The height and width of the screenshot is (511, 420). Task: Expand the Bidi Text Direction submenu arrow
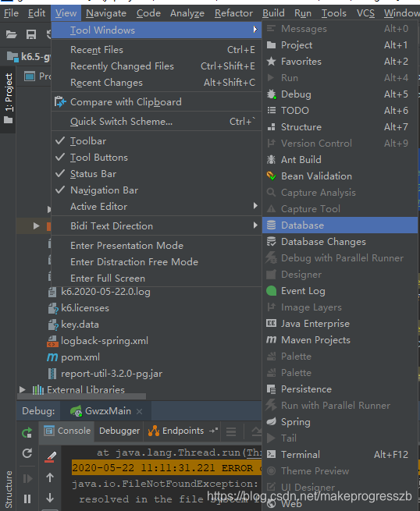click(255, 225)
